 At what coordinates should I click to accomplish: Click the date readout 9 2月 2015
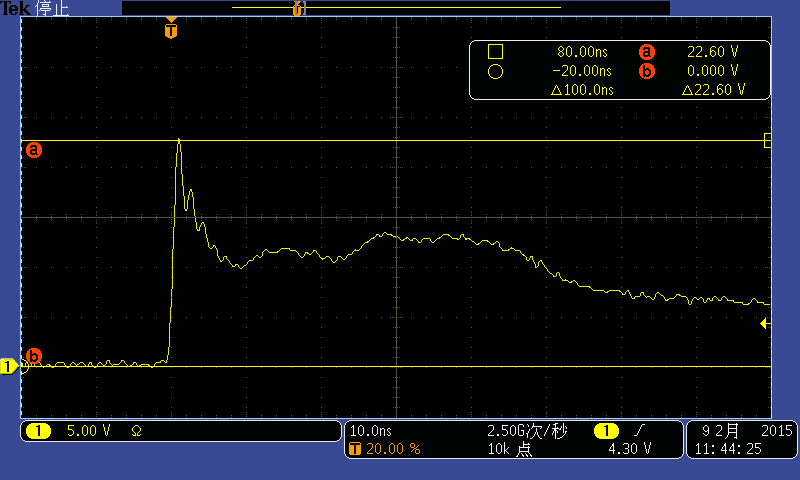(747, 431)
